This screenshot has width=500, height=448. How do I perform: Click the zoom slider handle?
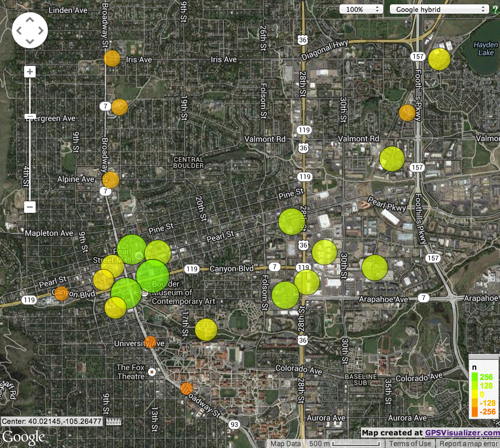pos(30,117)
